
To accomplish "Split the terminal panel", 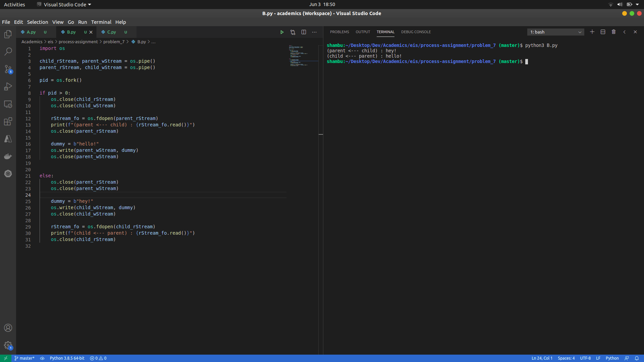I will click(603, 32).
